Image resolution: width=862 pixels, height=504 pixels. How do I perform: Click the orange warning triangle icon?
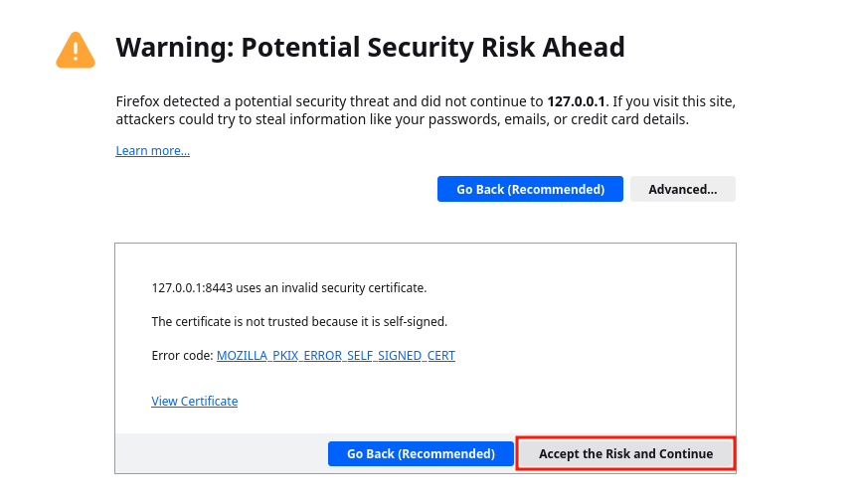(76, 50)
